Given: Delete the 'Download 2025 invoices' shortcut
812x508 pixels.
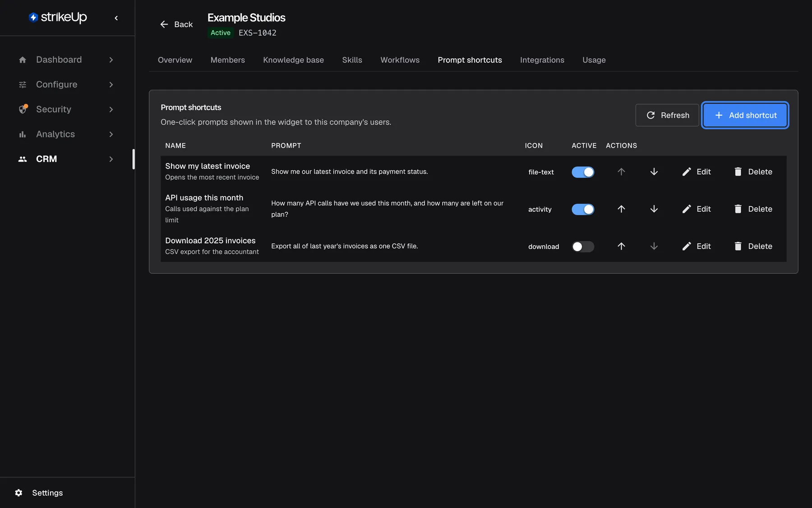Looking at the screenshot, I should [753, 246].
